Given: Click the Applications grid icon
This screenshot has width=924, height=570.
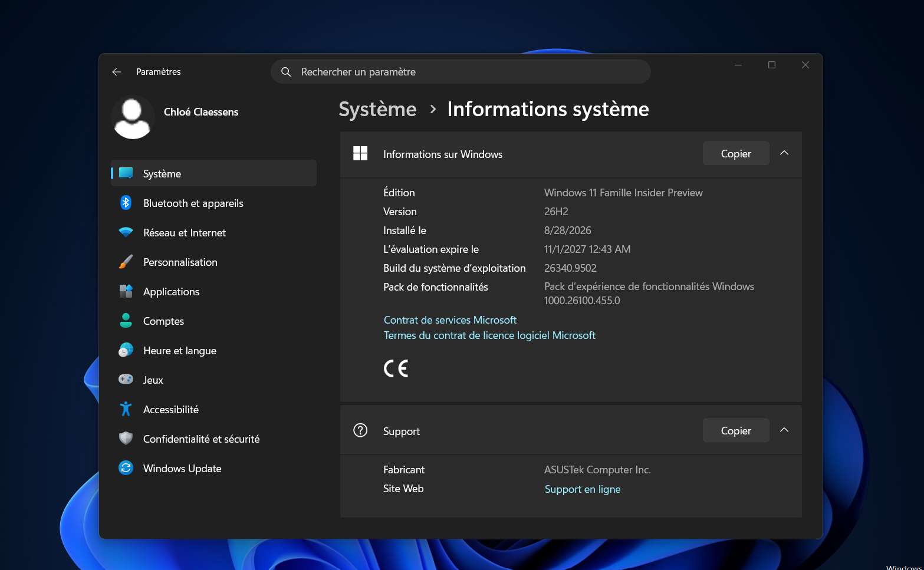Looking at the screenshot, I should coord(126,291).
